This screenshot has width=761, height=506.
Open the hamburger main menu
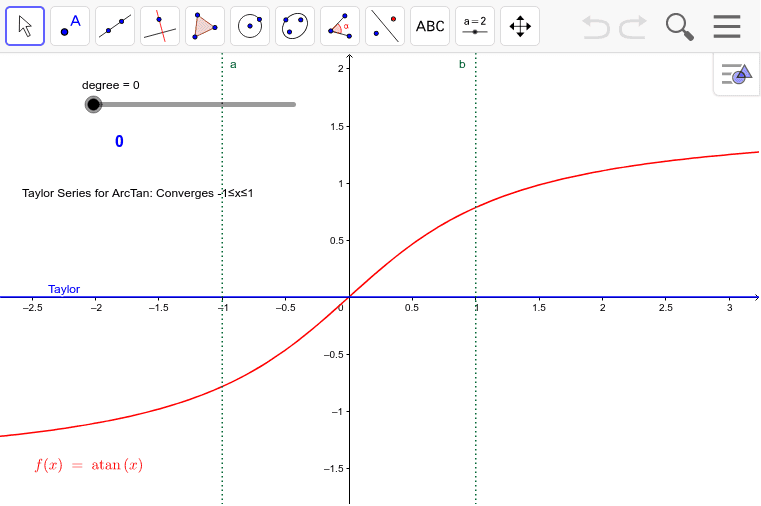pyautogui.click(x=727, y=27)
